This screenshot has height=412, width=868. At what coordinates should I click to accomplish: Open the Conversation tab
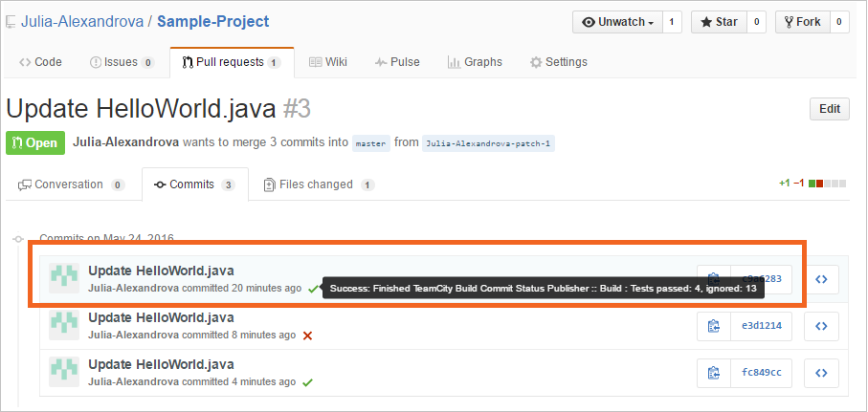[x=71, y=184]
